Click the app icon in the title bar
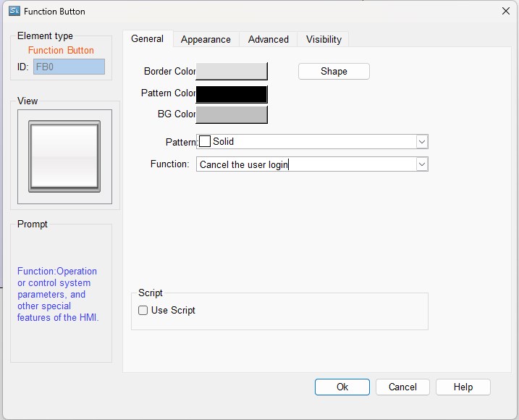Image resolution: width=519 pixels, height=420 pixels. 14,11
